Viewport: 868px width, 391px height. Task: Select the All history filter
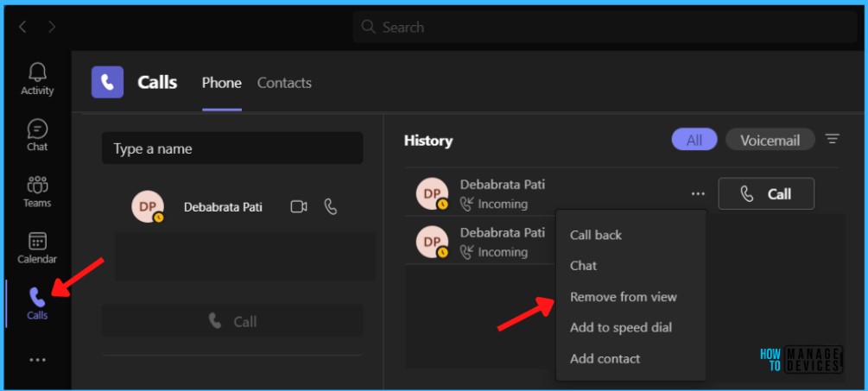[694, 139]
